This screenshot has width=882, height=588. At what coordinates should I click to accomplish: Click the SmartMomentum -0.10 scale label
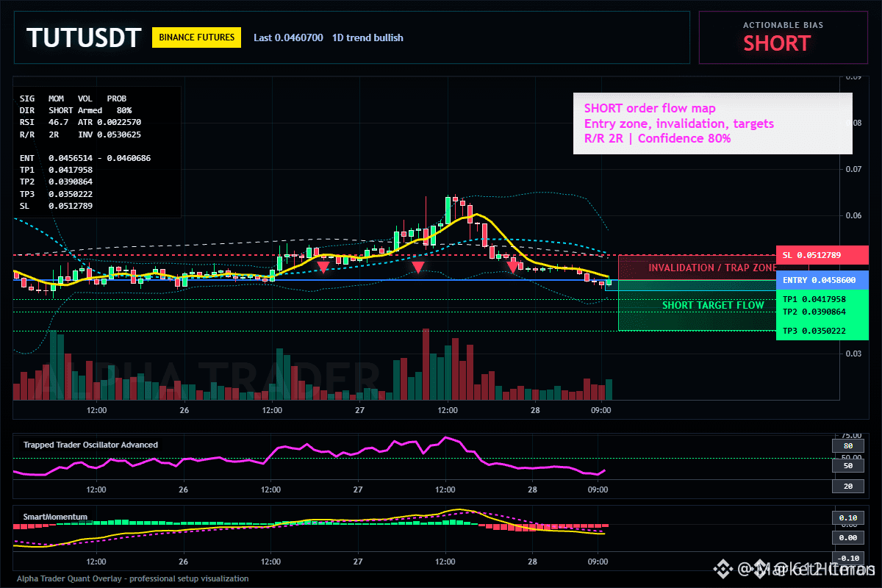coord(849,558)
